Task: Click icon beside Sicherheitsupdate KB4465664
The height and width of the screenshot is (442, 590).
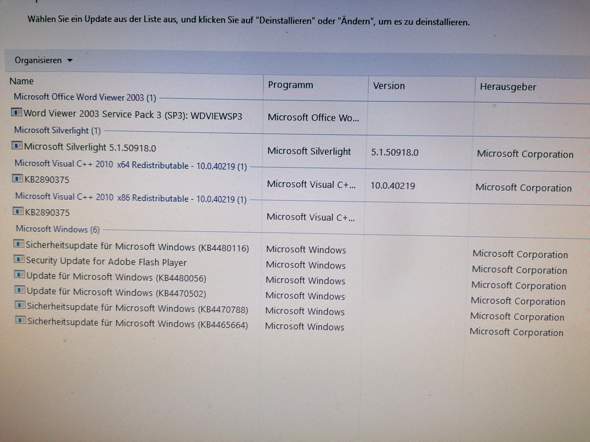Action: point(21,320)
